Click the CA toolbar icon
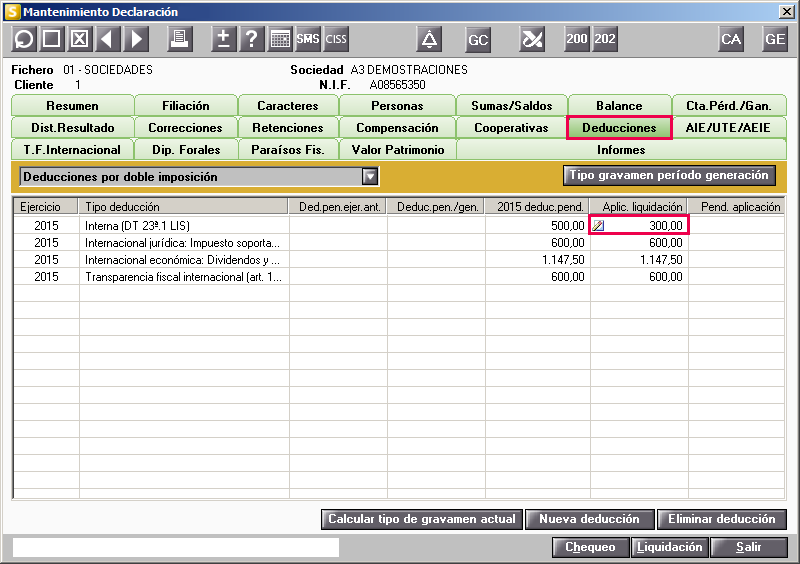Screen dimensions: 800x564 pos(731,39)
